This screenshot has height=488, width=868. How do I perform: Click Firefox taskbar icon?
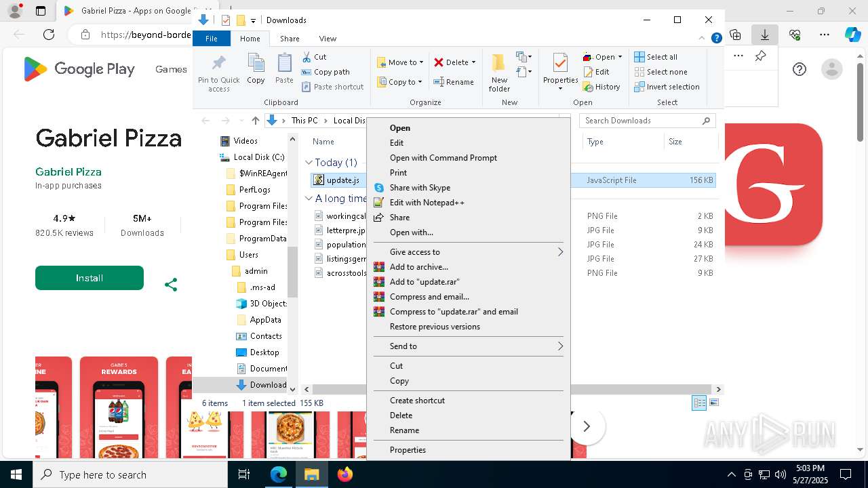[x=344, y=474]
